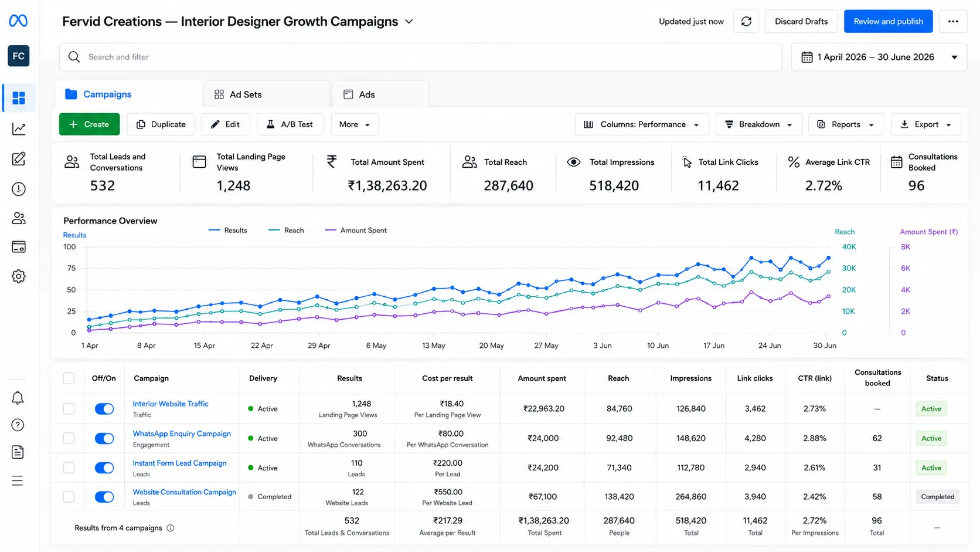Viewport: 980px width, 552px height.
Task: Open the settings gear sidebar icon
Action: [19, 276]
